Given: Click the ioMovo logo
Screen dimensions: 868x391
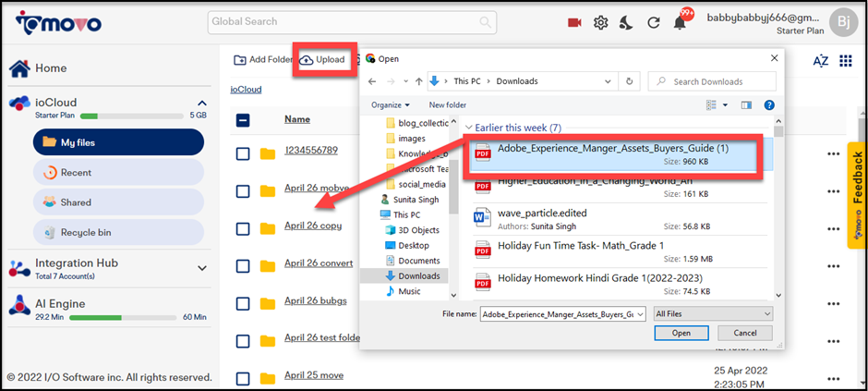Looking at the screenshot, I should [58, 23].
